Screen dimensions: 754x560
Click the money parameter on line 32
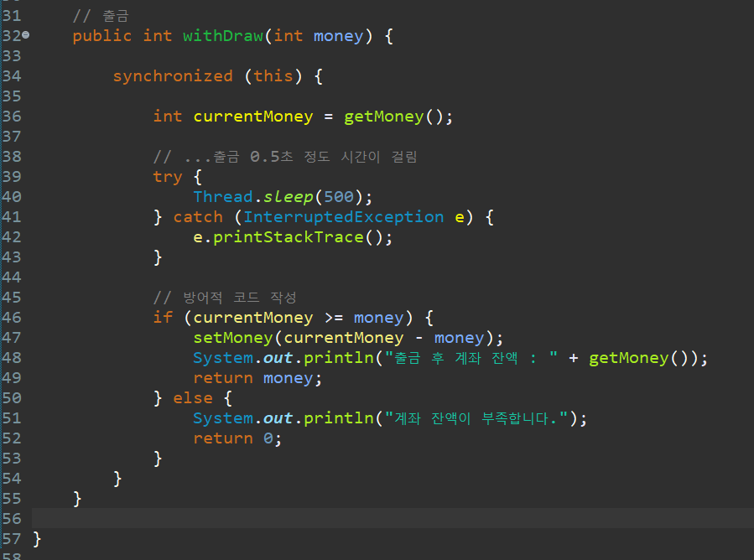338,36
